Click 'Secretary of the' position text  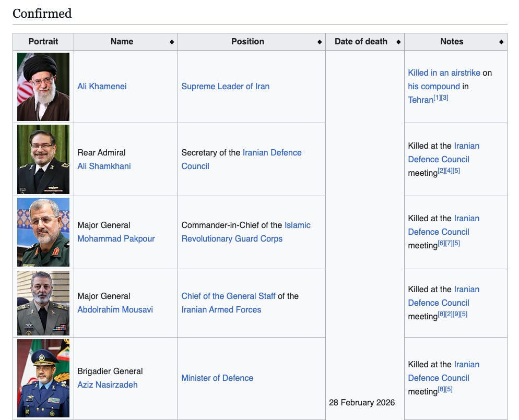point(211,152)
